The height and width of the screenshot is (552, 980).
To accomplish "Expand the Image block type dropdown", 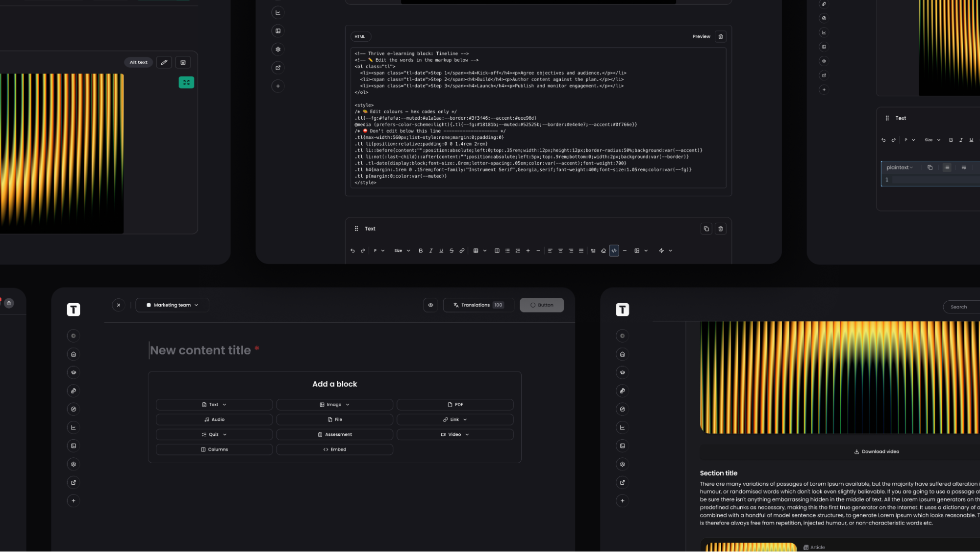I will click(335, 405).
